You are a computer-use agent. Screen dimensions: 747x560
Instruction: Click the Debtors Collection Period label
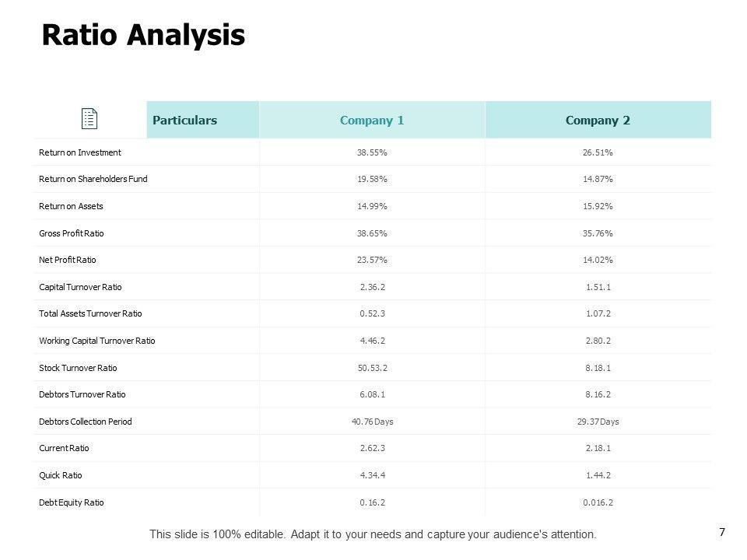point(86,422)
